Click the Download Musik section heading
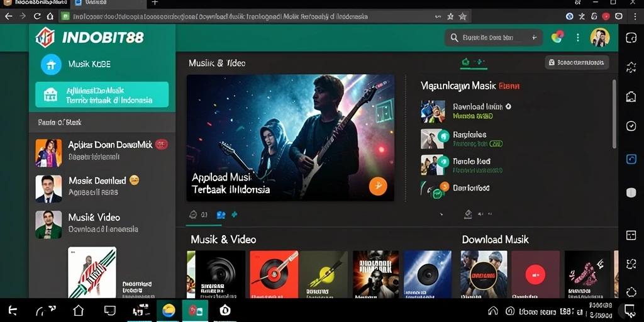Image resolution: width=644 pixels, height=322 pixels. click(x=496, y=240)
